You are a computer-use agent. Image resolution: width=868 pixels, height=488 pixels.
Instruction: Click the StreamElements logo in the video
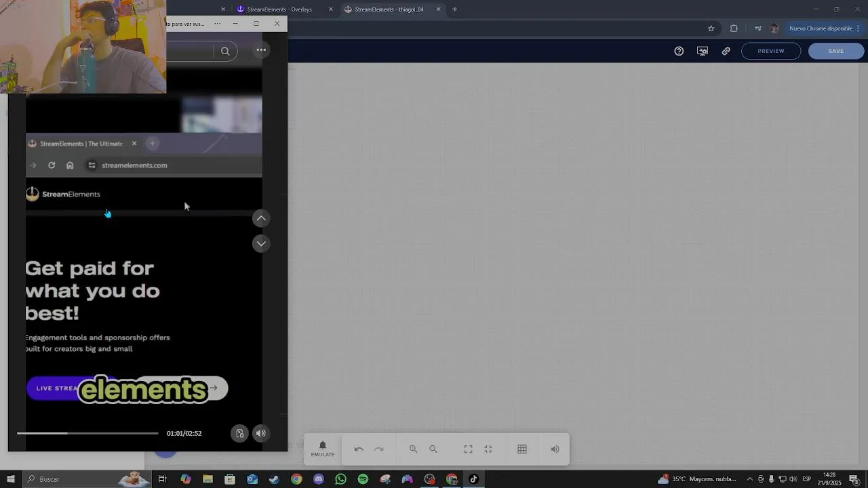(63, 195)
